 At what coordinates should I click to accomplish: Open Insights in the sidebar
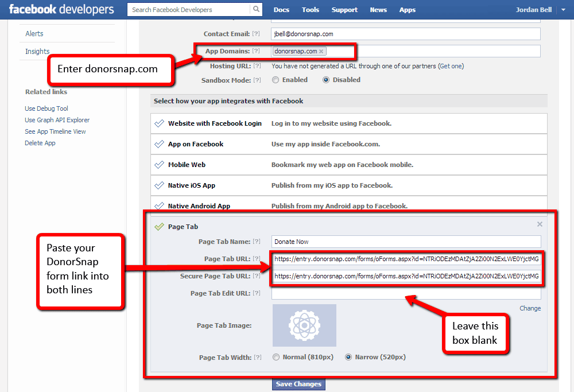[x=37, y=51]
